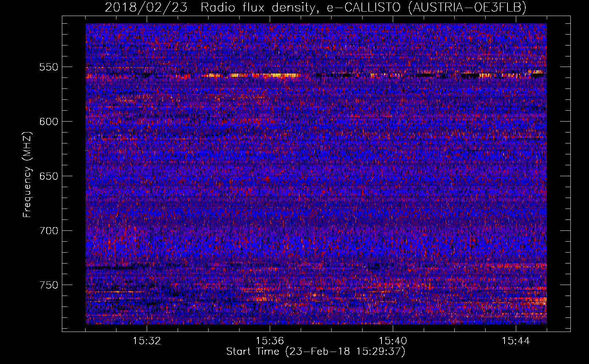The height and width of the screenshot is (364, 589).
Task: Click the "Start Time (23-Feb-18 15:29:37)" axis label
Action: point(316,352)
